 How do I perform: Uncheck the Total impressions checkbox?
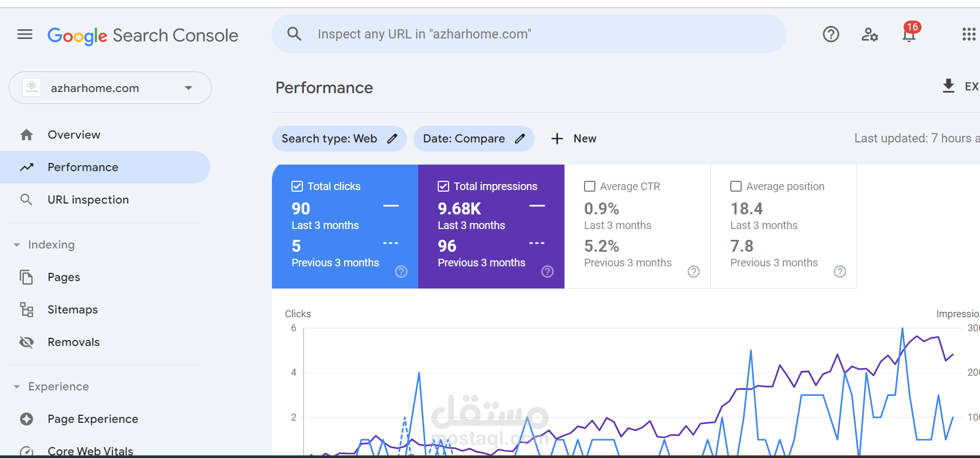[444, 186]
